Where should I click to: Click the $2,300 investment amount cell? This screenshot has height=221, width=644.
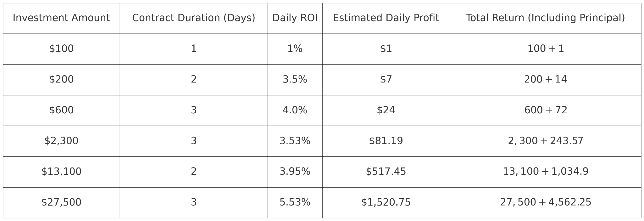point(61,141)
